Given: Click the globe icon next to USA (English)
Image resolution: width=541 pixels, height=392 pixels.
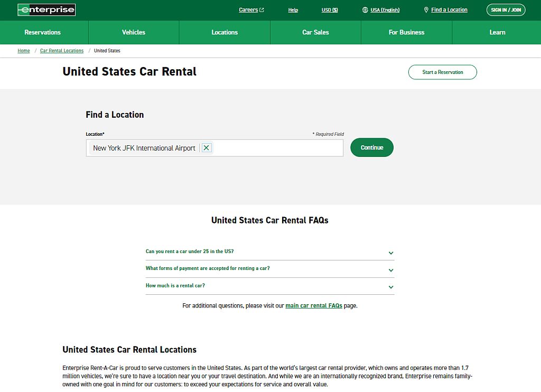Looking at the screenshot, I should [364, 10].
